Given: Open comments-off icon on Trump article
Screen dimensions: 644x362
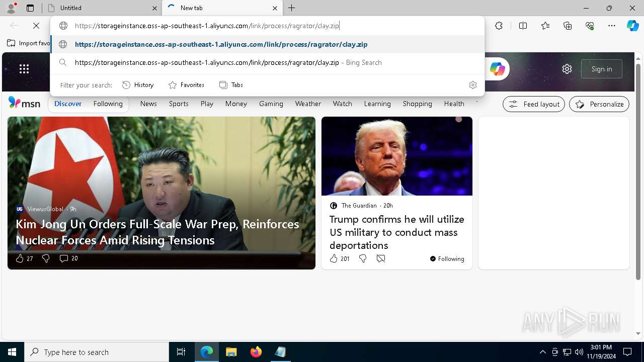Looking at the screenshot, I should [381, 258].
